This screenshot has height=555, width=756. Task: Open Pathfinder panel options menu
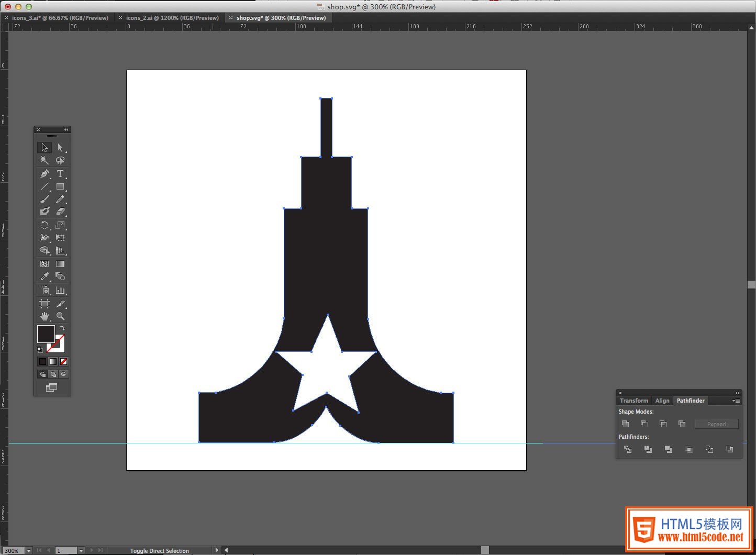click(x=736, y=401)
